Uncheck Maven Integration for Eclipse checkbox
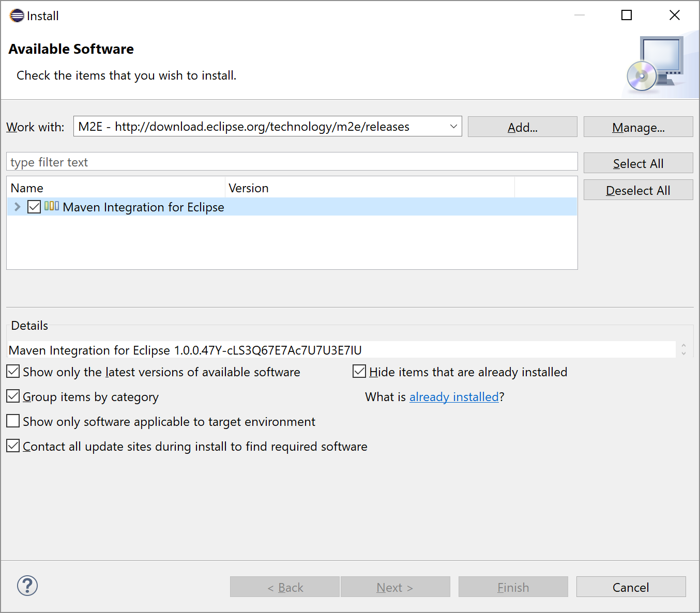This screenshot has height=613, width=700. tap(34, 207)
